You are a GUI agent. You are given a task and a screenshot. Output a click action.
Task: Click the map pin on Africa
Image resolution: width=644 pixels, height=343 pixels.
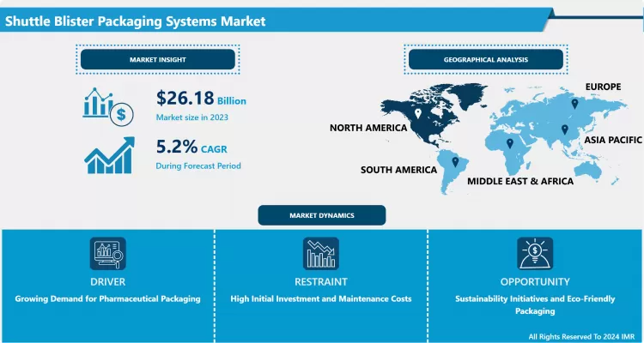pyautogui.click(x=509, y=143)
